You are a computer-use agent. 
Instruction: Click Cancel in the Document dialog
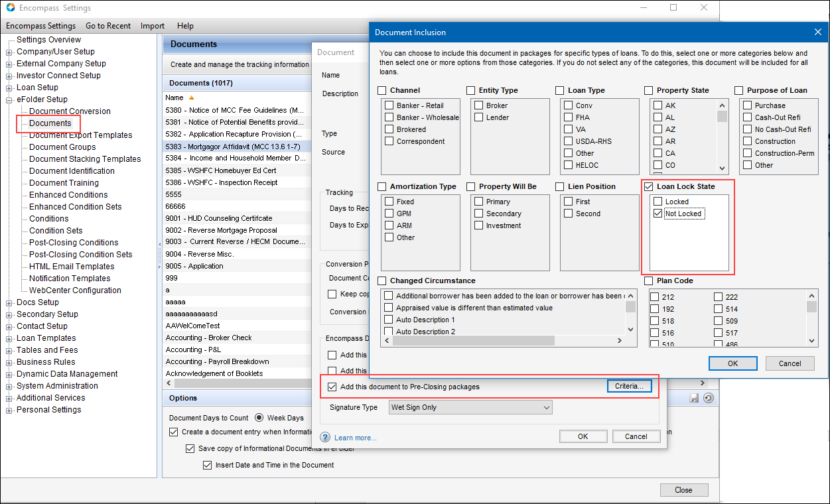coord(636,436)
